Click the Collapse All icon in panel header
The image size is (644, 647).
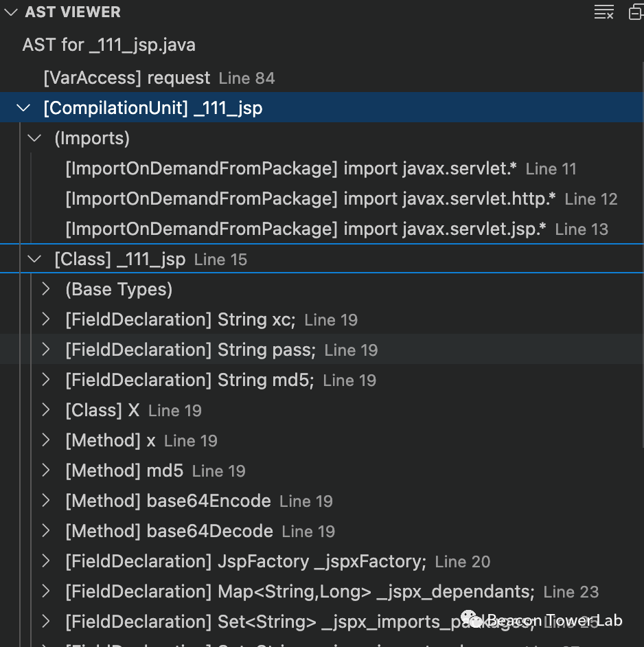click(636, 12)
